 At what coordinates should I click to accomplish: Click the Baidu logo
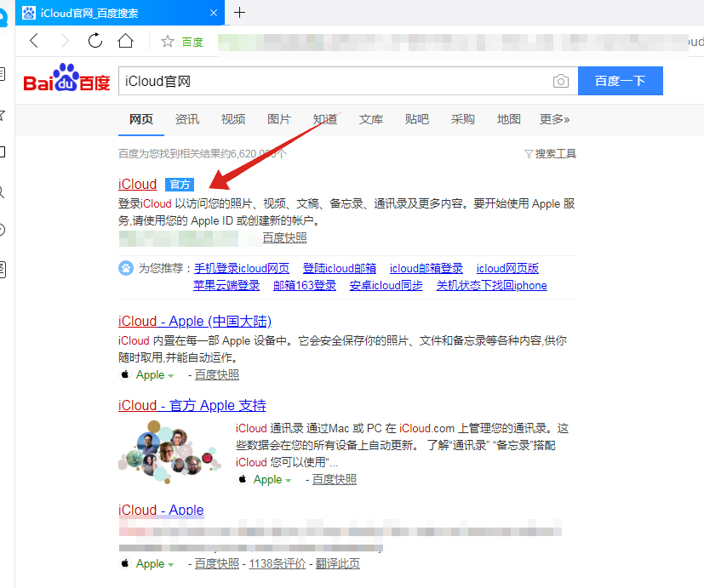[x=67, y=78]
